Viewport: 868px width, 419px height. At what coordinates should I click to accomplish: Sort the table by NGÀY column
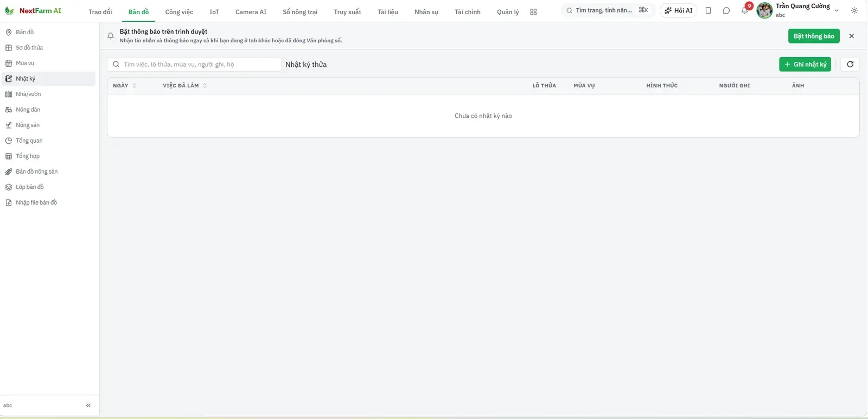[x=125, y=86]
